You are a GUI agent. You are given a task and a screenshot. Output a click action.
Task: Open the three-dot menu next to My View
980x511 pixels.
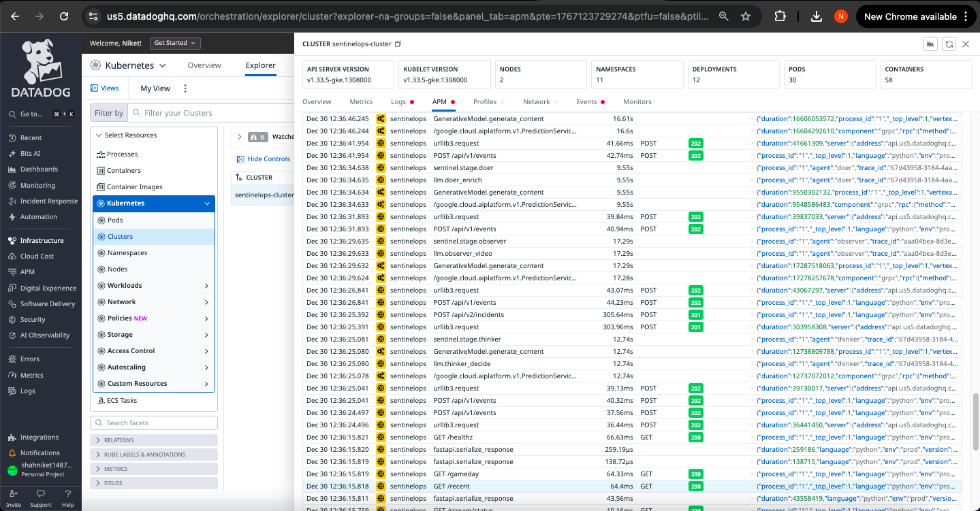(185, 88)
